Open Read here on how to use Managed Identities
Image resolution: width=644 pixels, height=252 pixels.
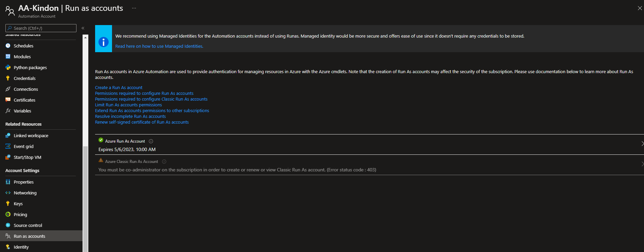coord(159,46)
